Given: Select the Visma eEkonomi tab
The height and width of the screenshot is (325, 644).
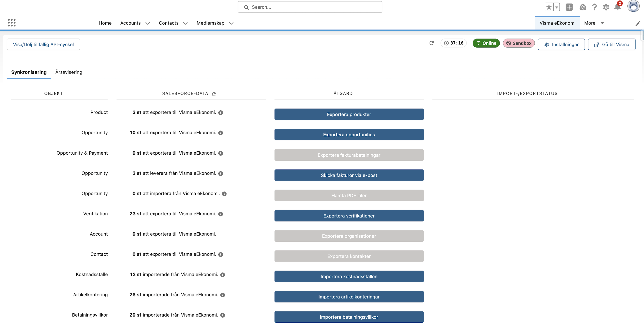Looking at the screenshot, I should pos(557,23).
